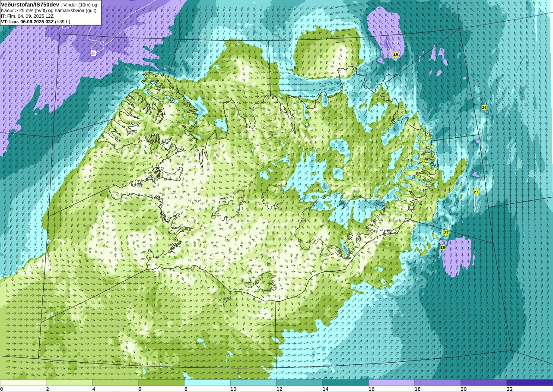Click the legend scale number 18
This screenshot has width=553, height=392.
click(x=418, y=389)
